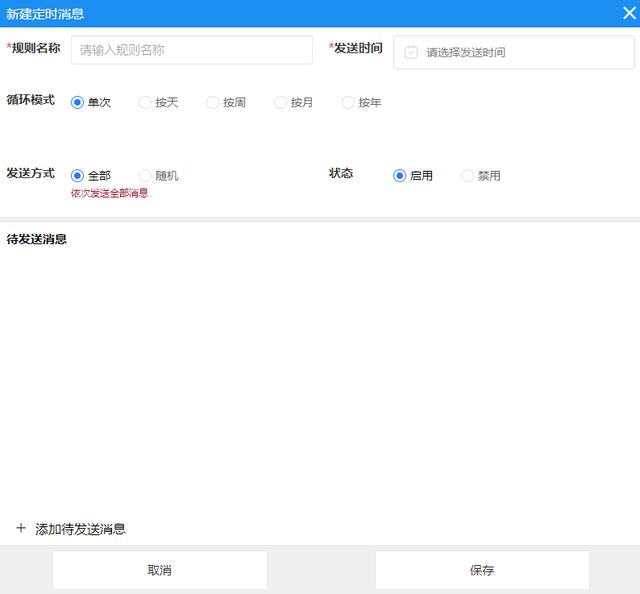640x594 pixels.
Task: Click the 发送时间 label
Action: 358,48
